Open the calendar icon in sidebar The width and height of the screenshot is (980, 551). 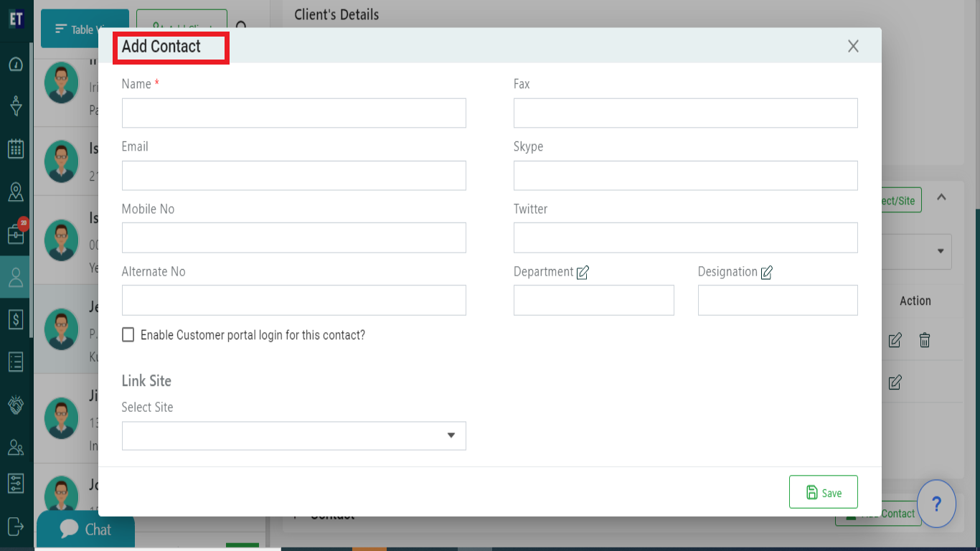coord(16,149)
